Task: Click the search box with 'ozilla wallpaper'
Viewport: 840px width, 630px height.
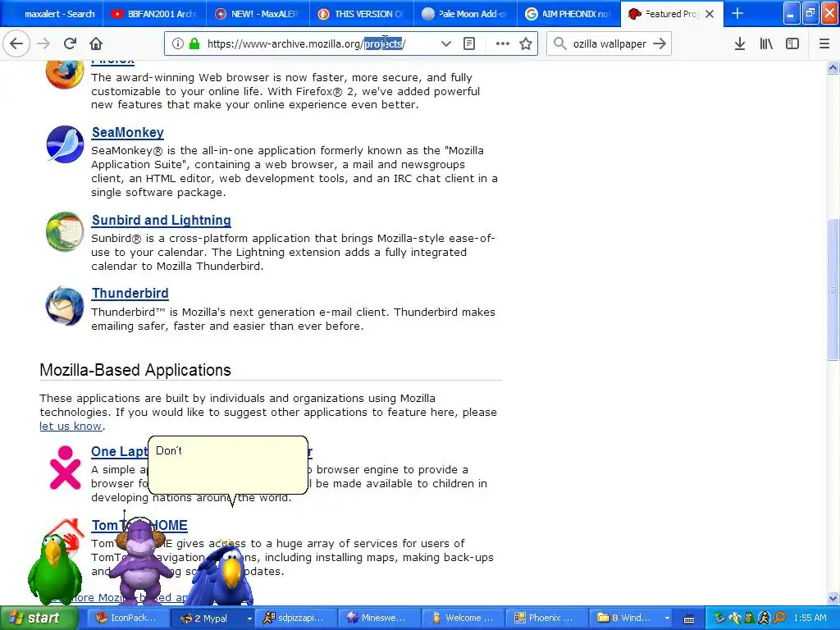Action: [x=609, y=44]
